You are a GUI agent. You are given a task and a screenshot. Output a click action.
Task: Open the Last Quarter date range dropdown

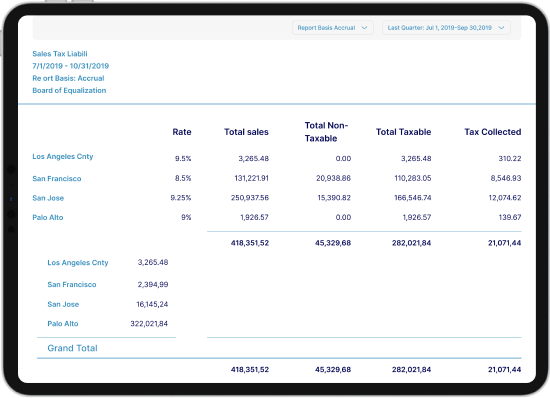click(x=446, y=28)
